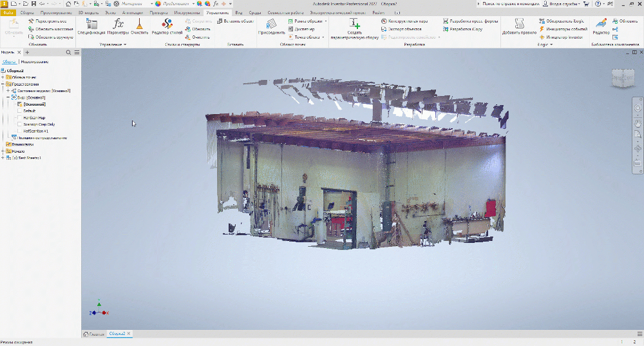Click the ViewCube in the viewport
Viewport: 644px width, 346px height.
coord(623,77)
